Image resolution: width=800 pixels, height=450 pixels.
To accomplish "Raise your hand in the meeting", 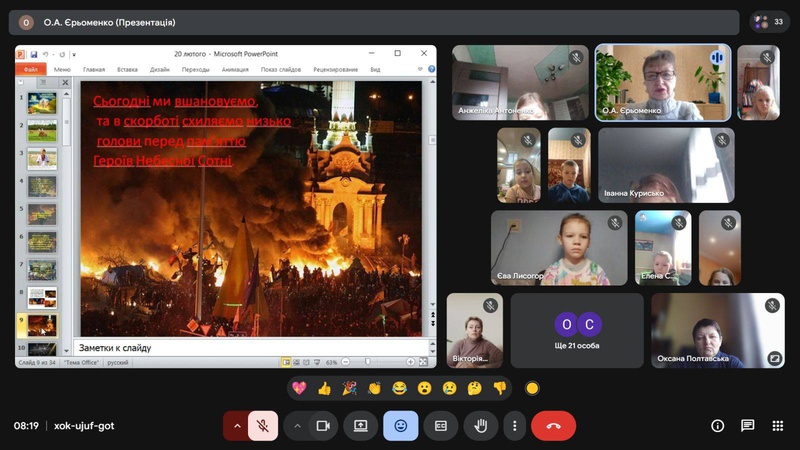I will 480,426.
